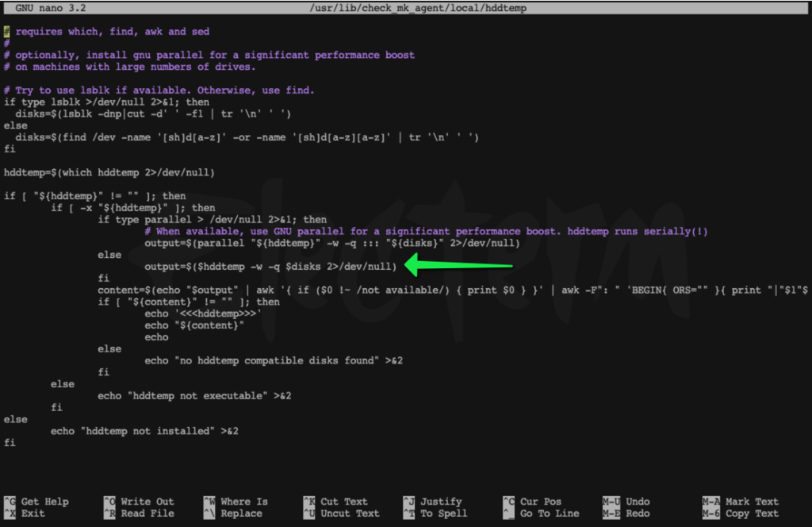812x527 pixels.
Task: Click the 'echo "${content}"' line
Action: (194, 325)
